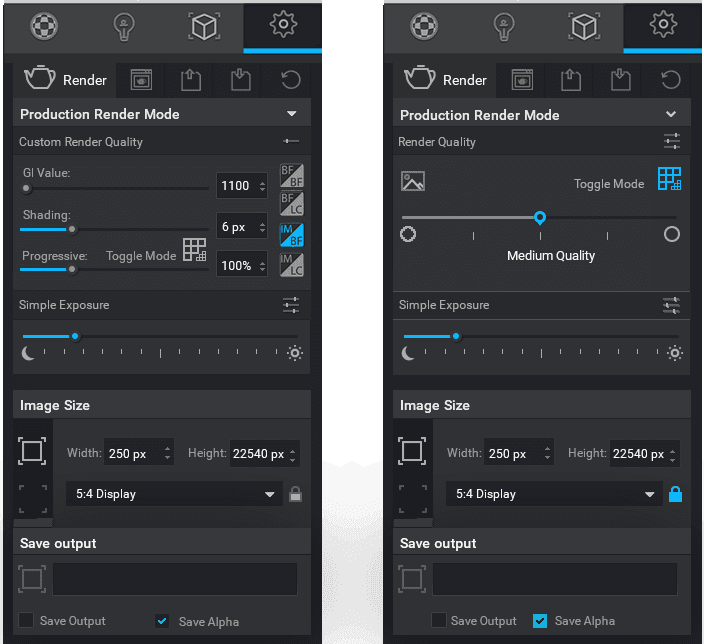Click the sun icon in left panel
704x644 pixels.
pyautogui.click(x=295, y=353)
